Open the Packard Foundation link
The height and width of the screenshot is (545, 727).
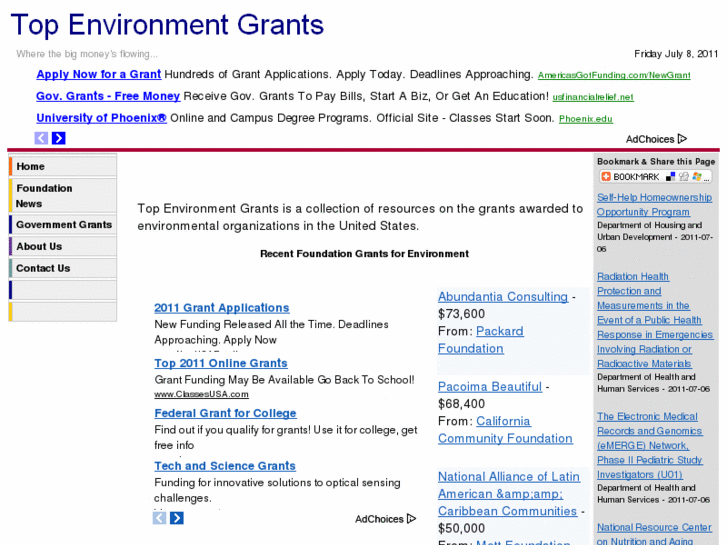coord(481,340)
